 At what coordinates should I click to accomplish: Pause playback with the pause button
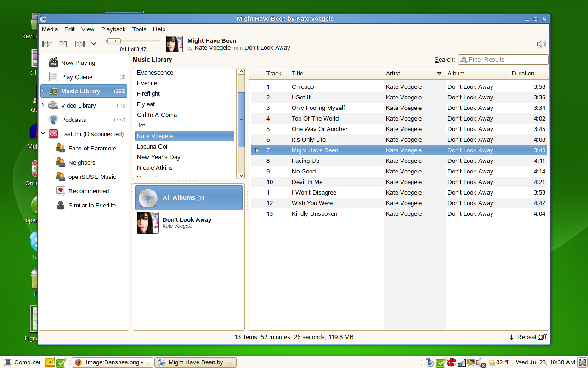63,44
